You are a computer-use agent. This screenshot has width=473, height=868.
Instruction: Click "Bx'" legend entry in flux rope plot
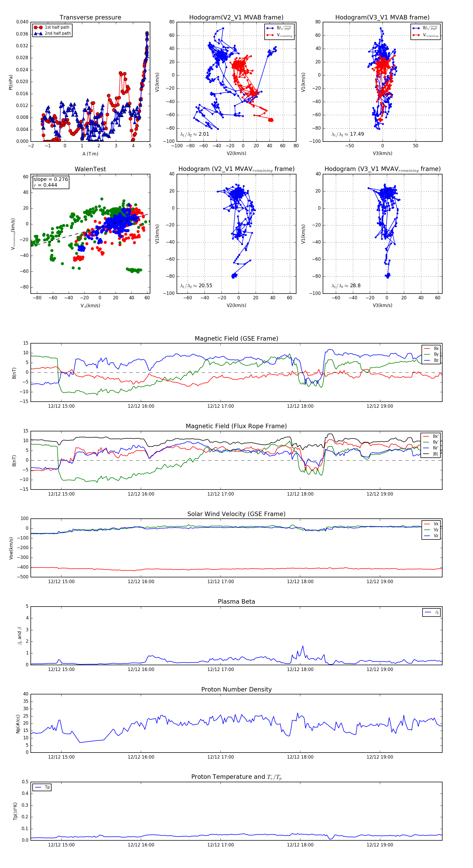431,436
